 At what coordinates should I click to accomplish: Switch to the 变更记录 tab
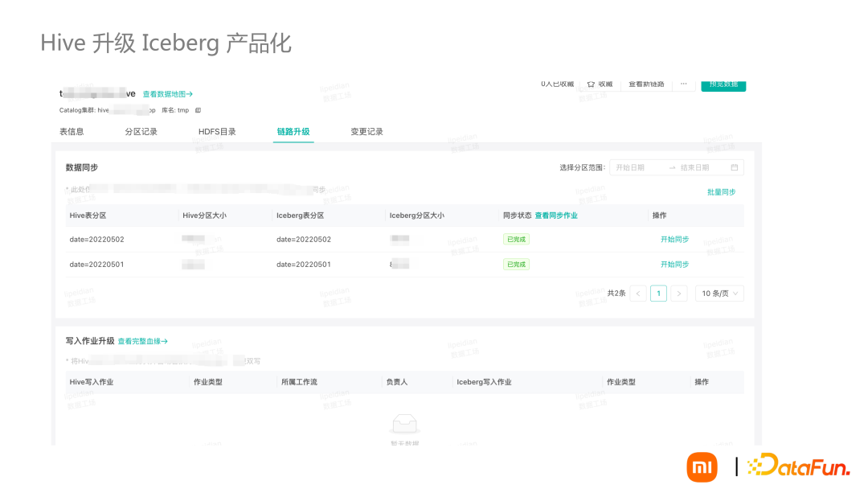[x=367, y=132]
